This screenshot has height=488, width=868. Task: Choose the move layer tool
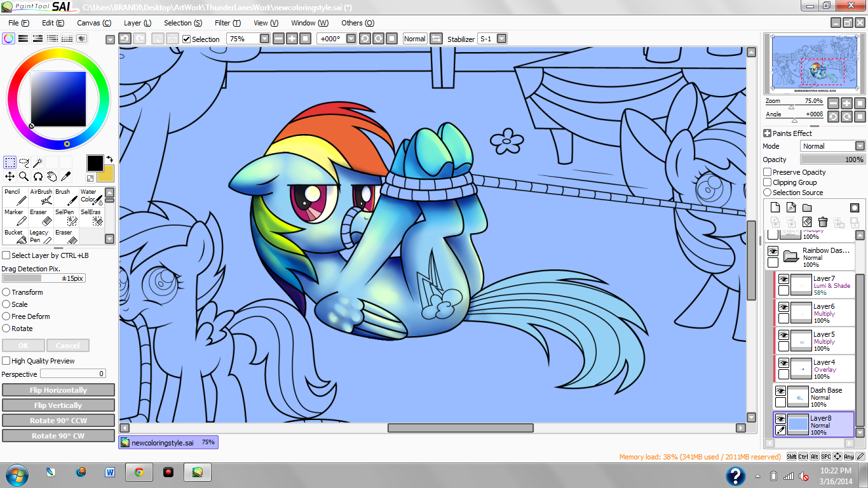pos(10,177)
